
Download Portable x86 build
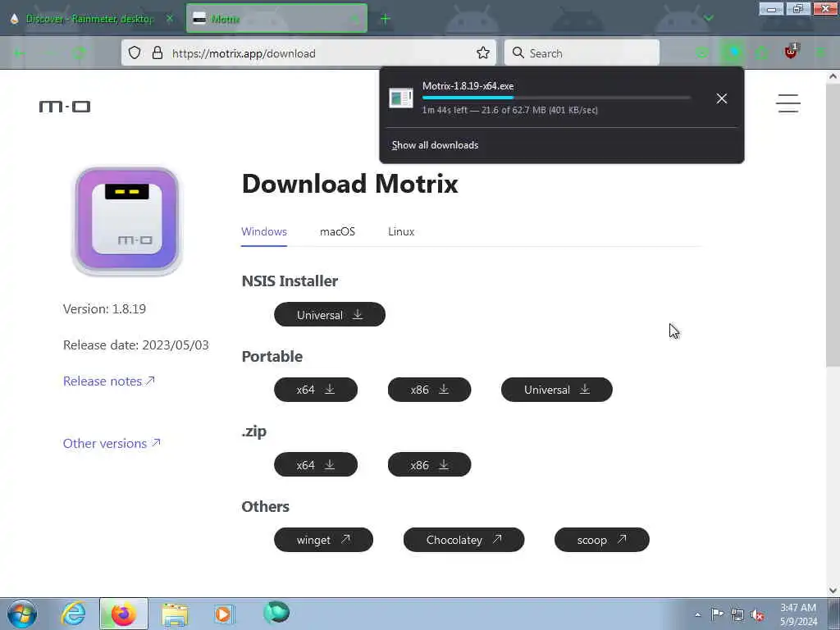[429, 390]
